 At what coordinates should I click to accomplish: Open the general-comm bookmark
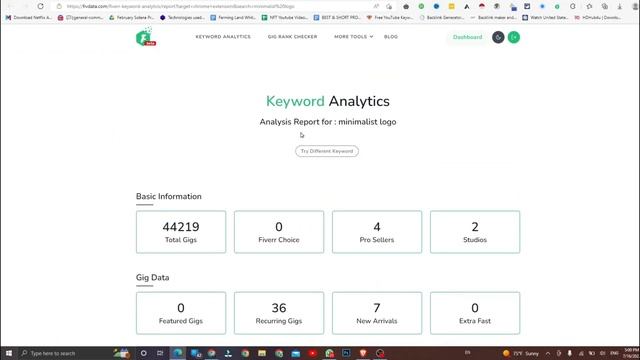click(x=80, y=18)
